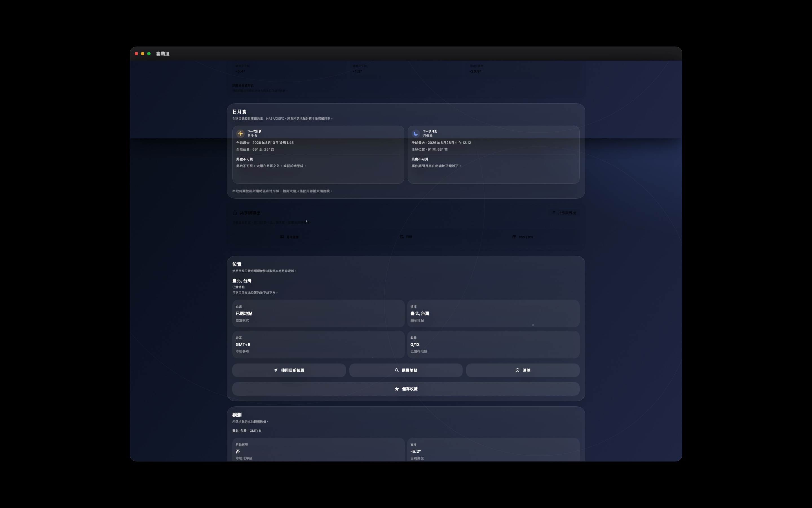Select the 來源 已選地點 card
This screenshot has height=508, width=812.
point(318,314)
